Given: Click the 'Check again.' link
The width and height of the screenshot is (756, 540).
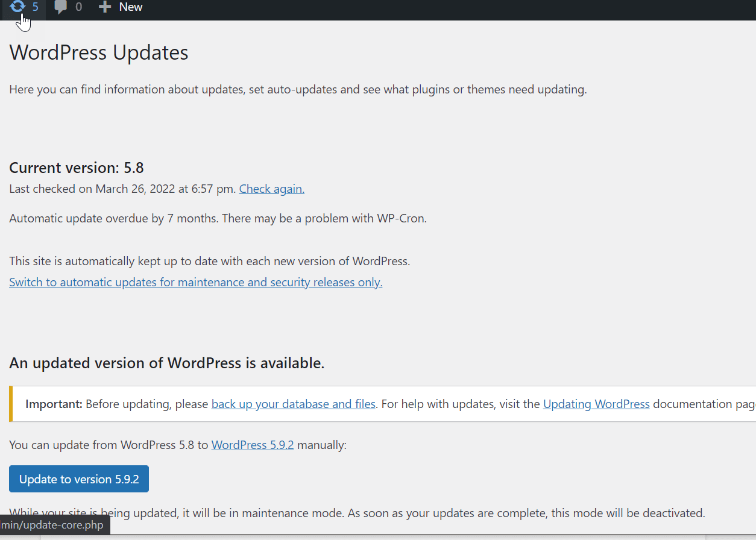Looking at the screenshot, I should [271, 189].
